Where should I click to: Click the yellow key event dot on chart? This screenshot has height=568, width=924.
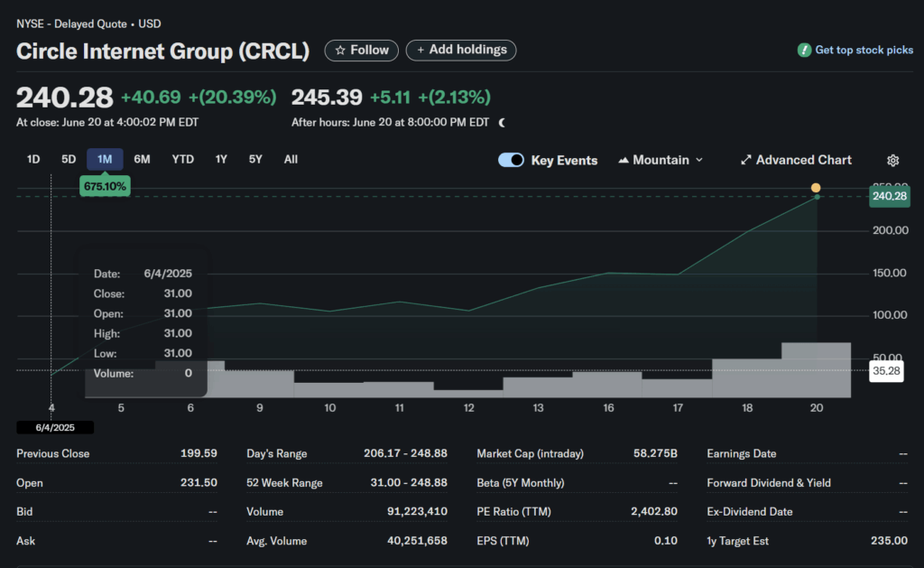pos(816,188)
